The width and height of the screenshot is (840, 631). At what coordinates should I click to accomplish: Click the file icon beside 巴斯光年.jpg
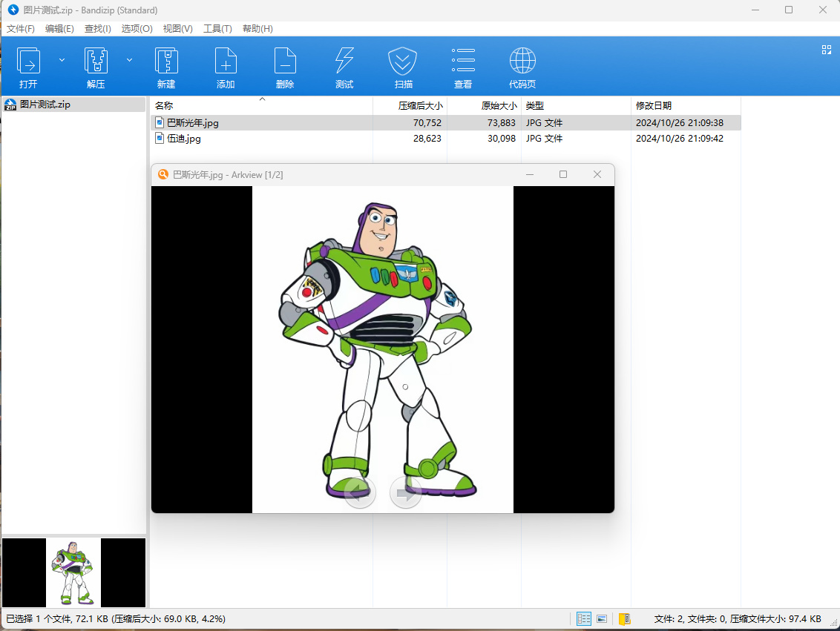[159, 122]
